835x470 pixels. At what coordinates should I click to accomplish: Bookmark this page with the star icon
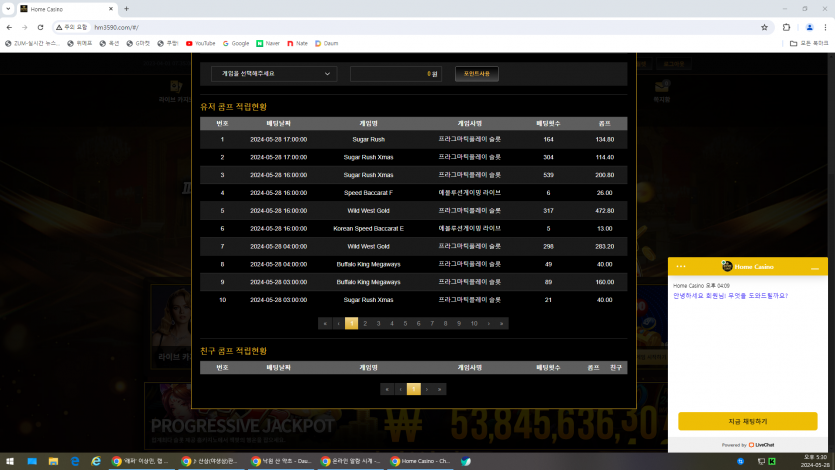coord(764,27)
